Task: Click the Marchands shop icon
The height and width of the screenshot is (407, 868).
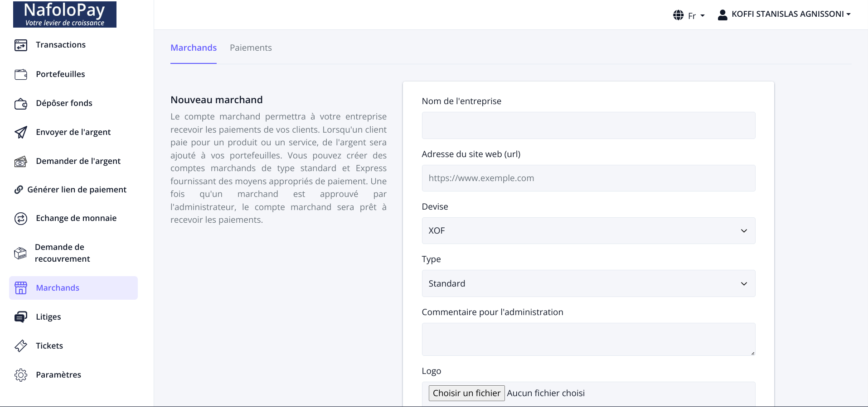Action: point(21,288)
